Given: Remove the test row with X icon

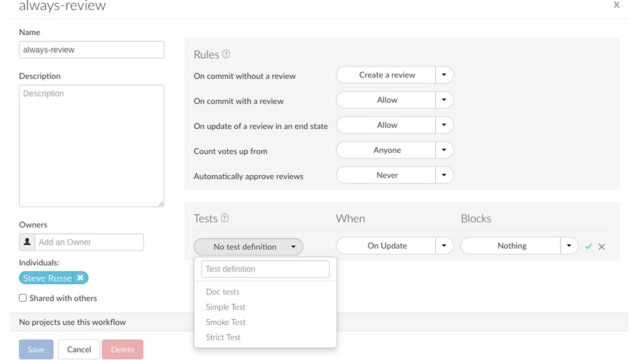Looking at the screenshot, I should [x=602, y=247].
